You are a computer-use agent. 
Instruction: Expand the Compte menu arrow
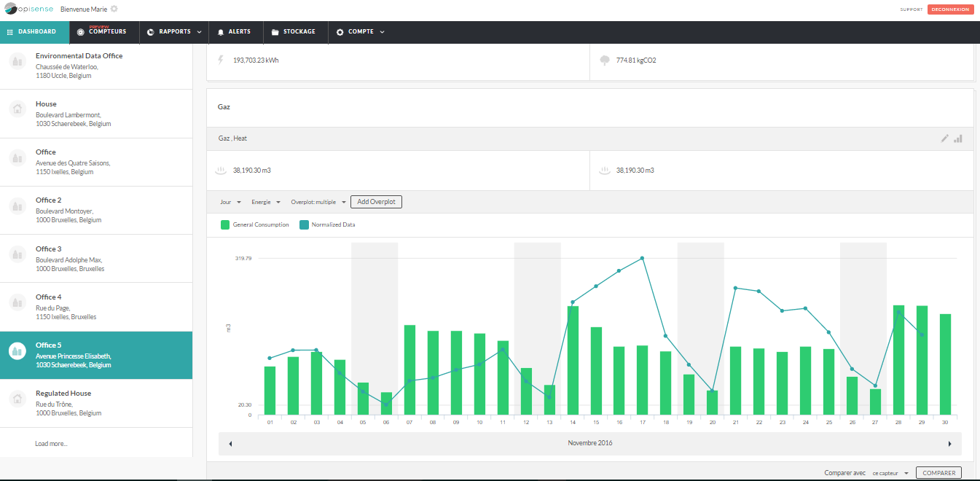click(382, 32)
